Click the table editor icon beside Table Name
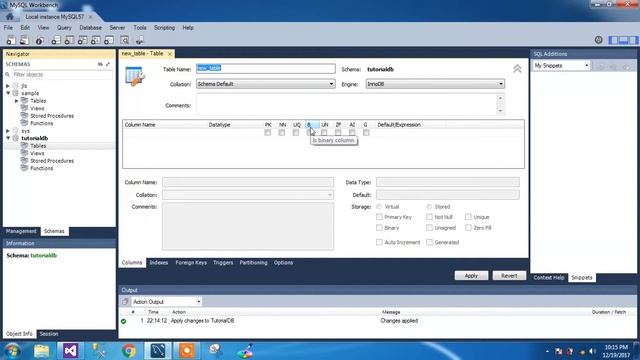Screen dimensions: 640x360 135,76
